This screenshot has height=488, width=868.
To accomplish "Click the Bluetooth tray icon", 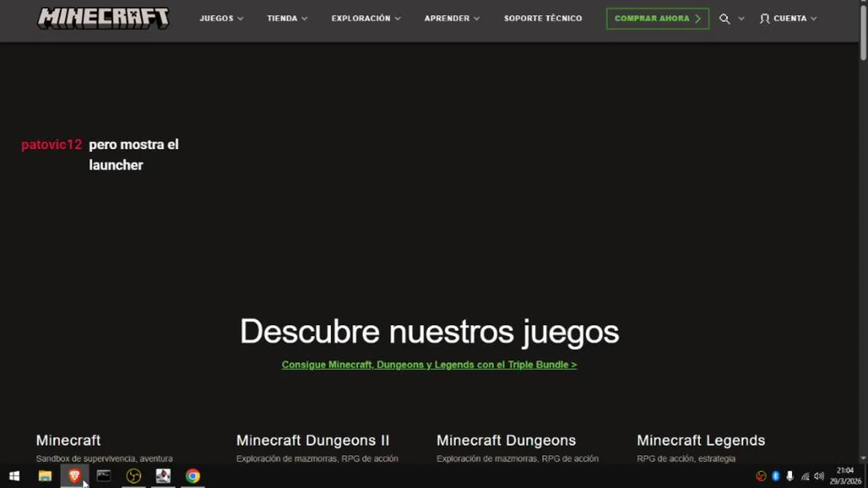I will [x=776, y=476].
